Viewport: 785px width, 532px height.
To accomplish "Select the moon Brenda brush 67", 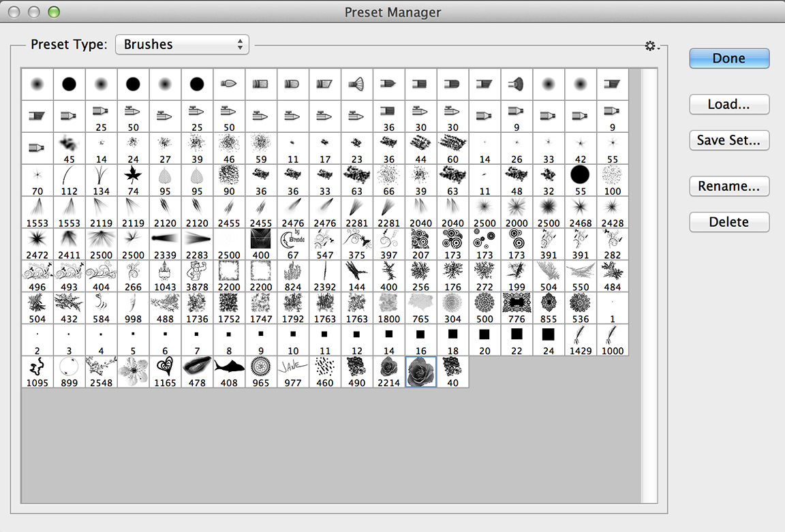I will [x=293, y=245].
